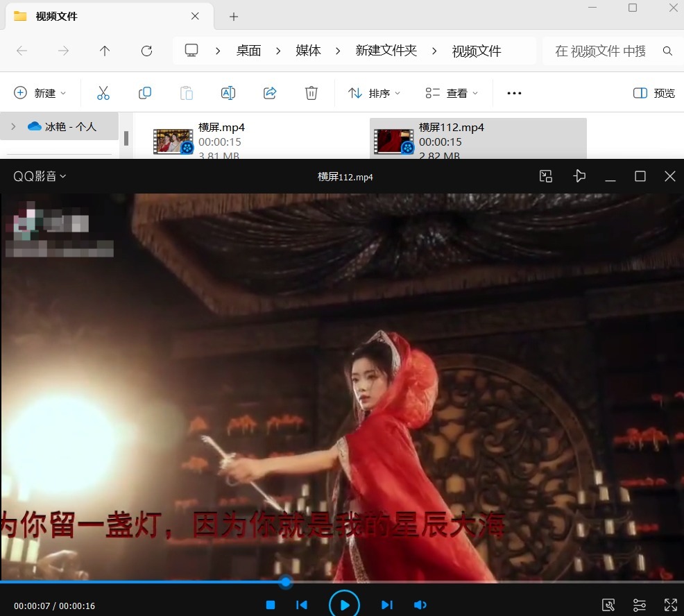Screen dimensions: 684x616
Task: Click the search magnifier icon in Explorer
Action: (667, 51)
